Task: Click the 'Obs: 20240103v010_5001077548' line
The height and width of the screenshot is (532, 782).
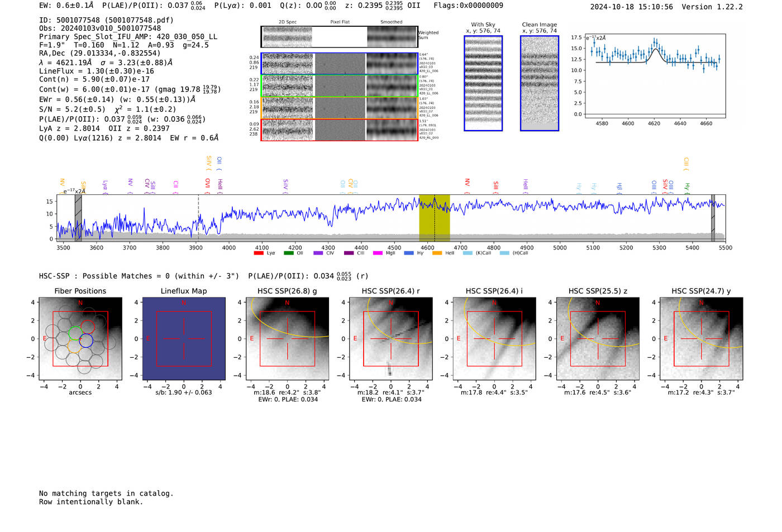Action: coord(100,28)
